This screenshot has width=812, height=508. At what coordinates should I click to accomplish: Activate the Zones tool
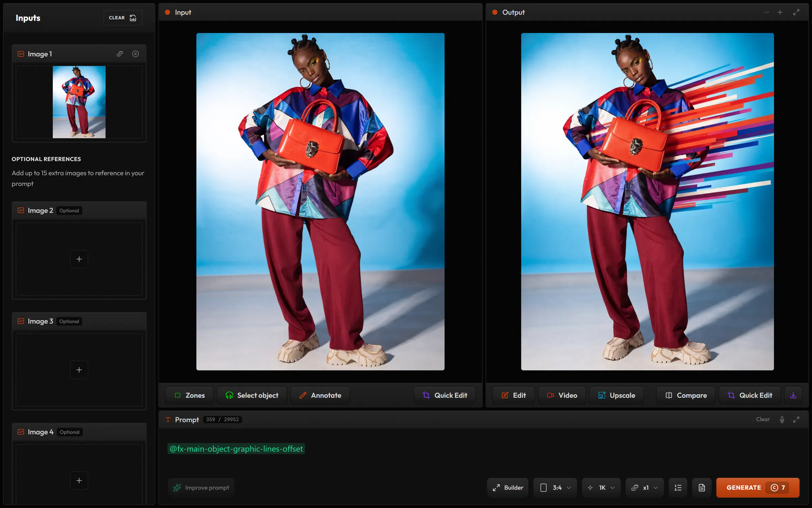(189, 395)
